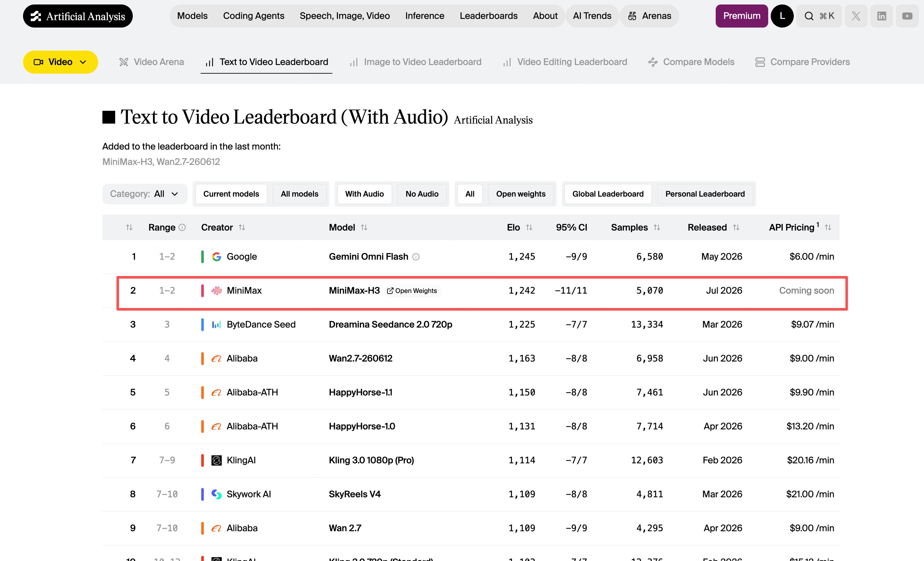Expand the Video category dropdown
The width and height of the screenshot is (924, 561).
coord(60,62)
